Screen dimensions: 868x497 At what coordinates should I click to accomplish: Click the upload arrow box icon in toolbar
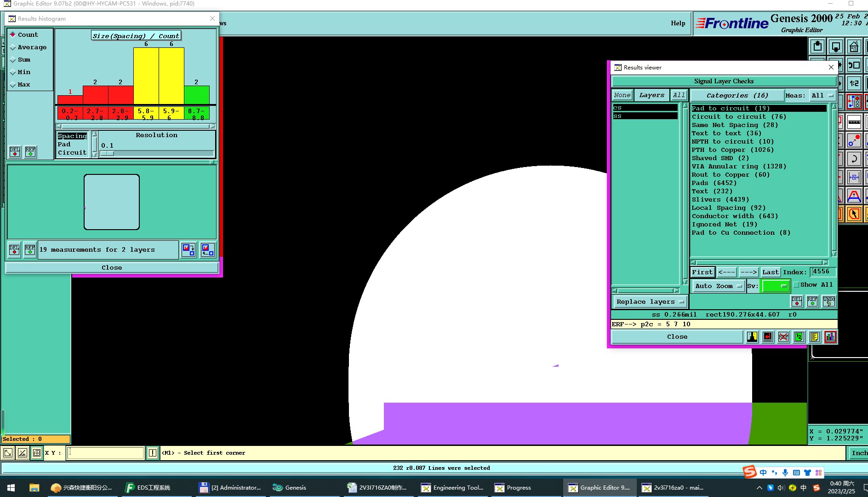[x=817, y=46]
